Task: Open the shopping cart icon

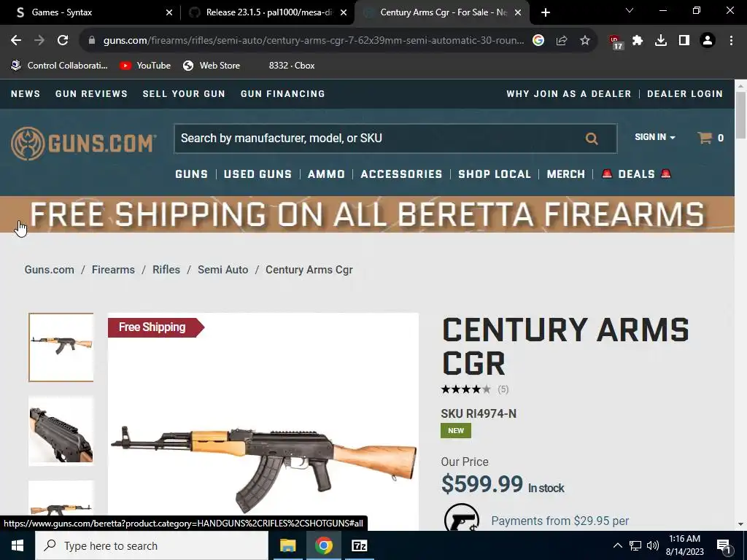Action: pos(705,138)
